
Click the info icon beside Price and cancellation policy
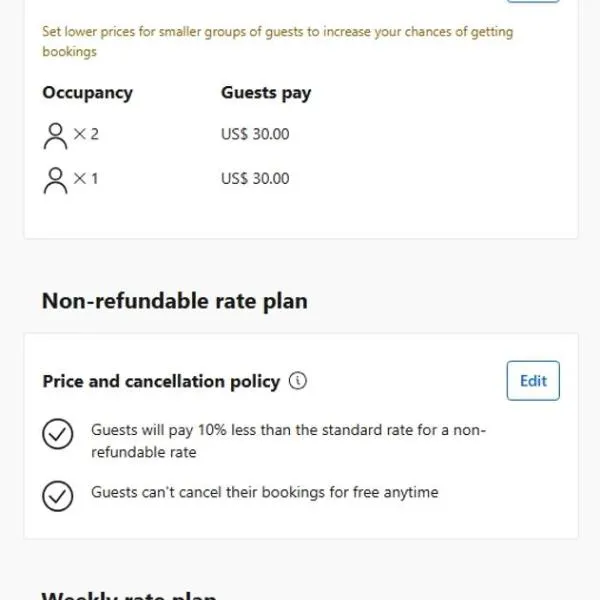pos(298,381)
